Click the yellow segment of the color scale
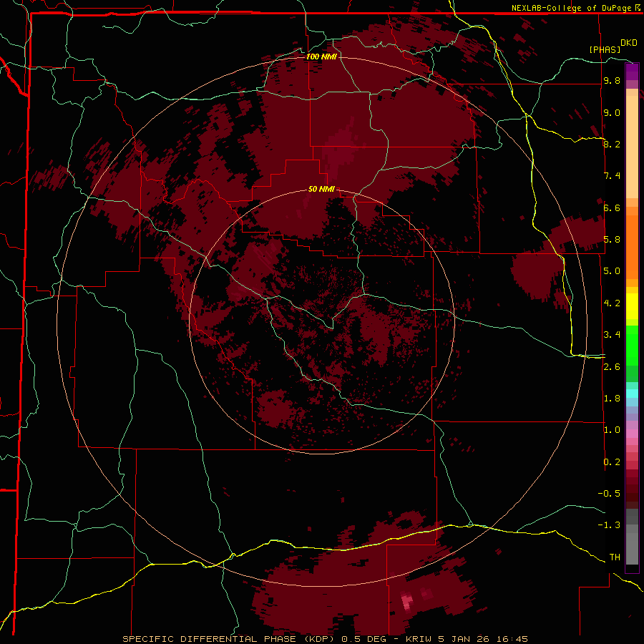 click(x=632, y=306)
